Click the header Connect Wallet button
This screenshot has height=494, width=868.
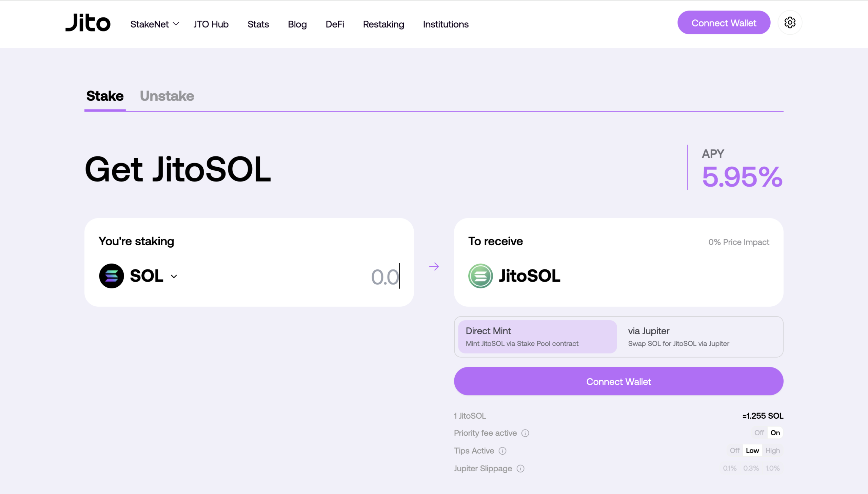724,23
